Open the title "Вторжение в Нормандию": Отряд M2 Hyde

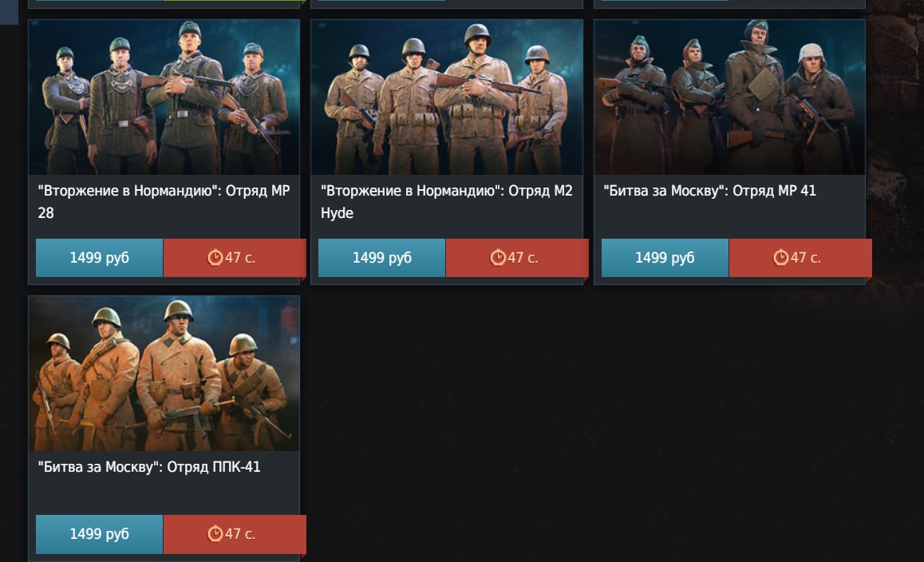coord(447,202)
